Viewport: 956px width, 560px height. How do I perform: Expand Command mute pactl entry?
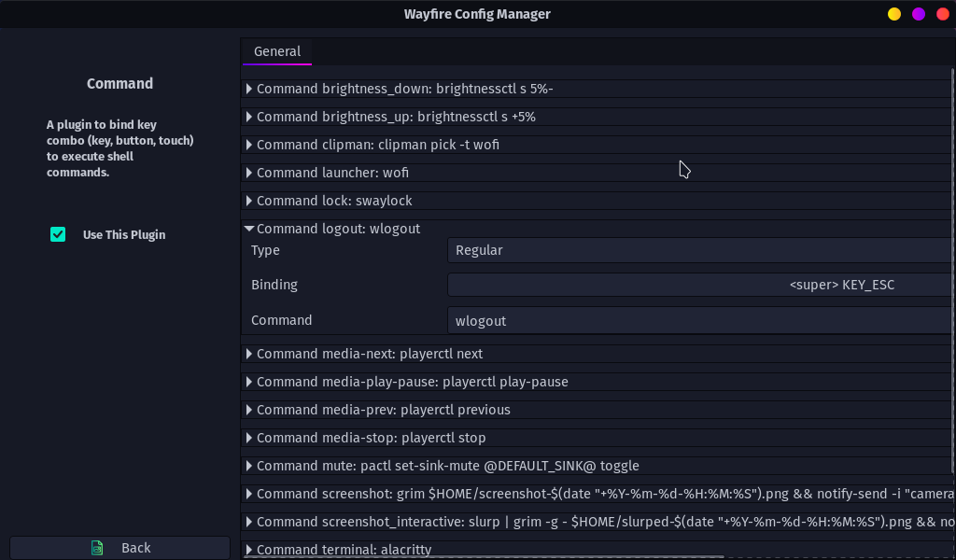tap(249, 466)
